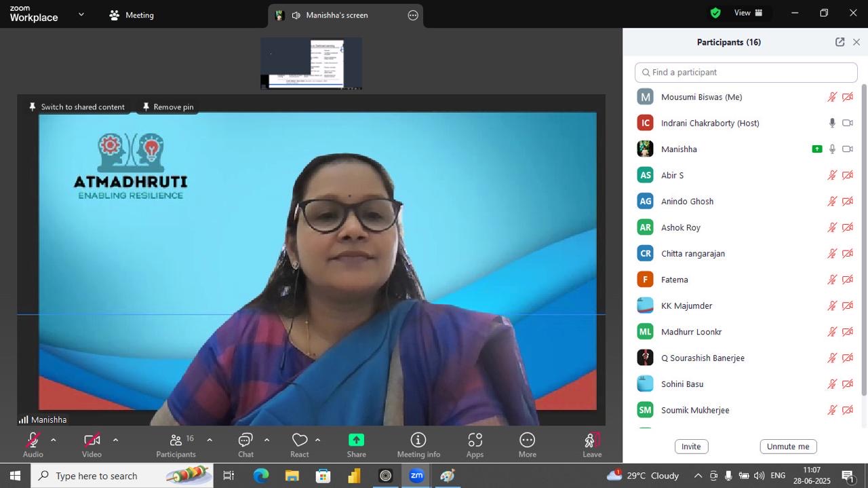Click the Unmute me button
Screen dimensions: 868x488
coord(788,447)
